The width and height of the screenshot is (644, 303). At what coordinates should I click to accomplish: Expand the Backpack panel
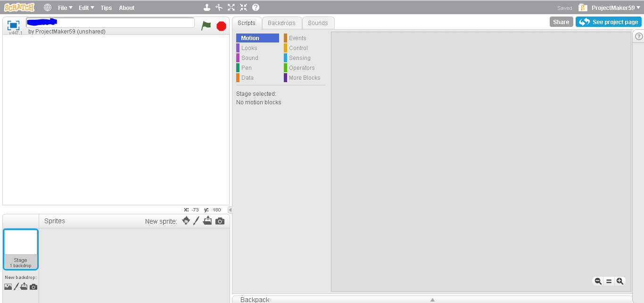click(432, 299)
